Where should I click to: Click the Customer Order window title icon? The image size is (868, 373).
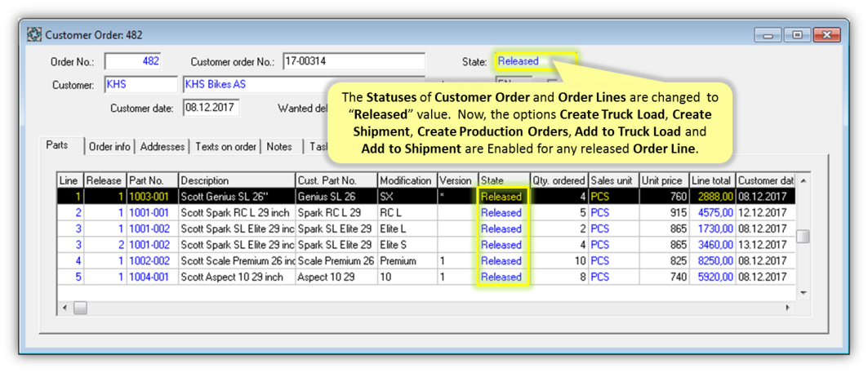tap(34, 35)
